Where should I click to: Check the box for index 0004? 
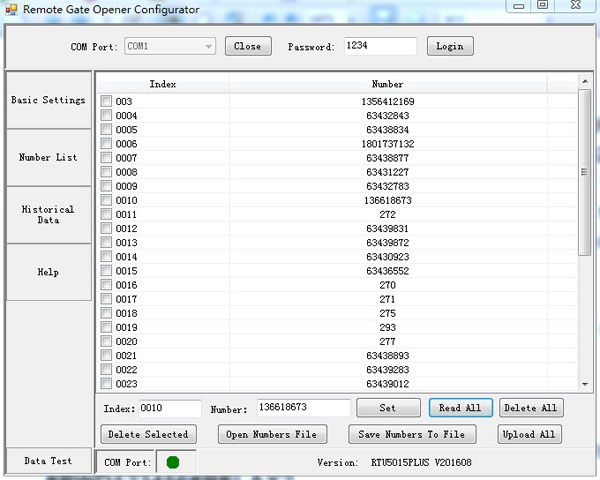click(107, 116)
